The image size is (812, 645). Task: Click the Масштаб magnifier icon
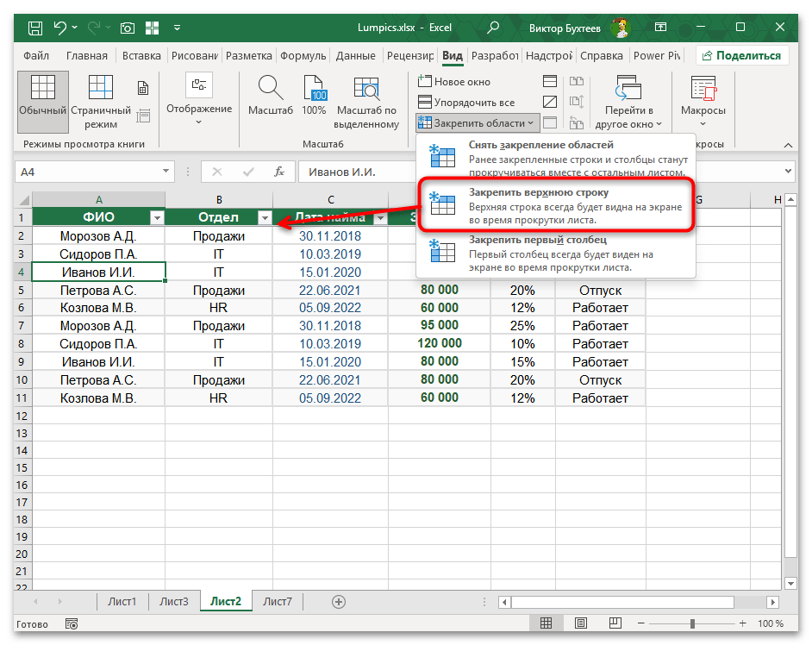271,90
